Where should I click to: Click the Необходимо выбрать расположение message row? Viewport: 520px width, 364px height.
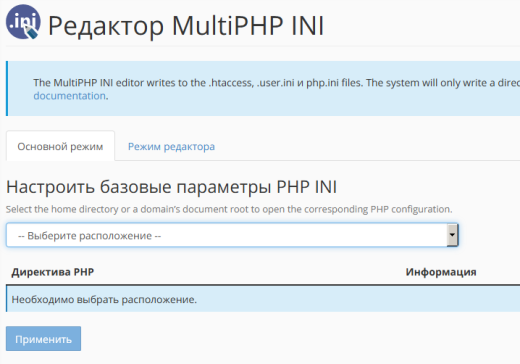pyautogui.click(x=263, y=299)
